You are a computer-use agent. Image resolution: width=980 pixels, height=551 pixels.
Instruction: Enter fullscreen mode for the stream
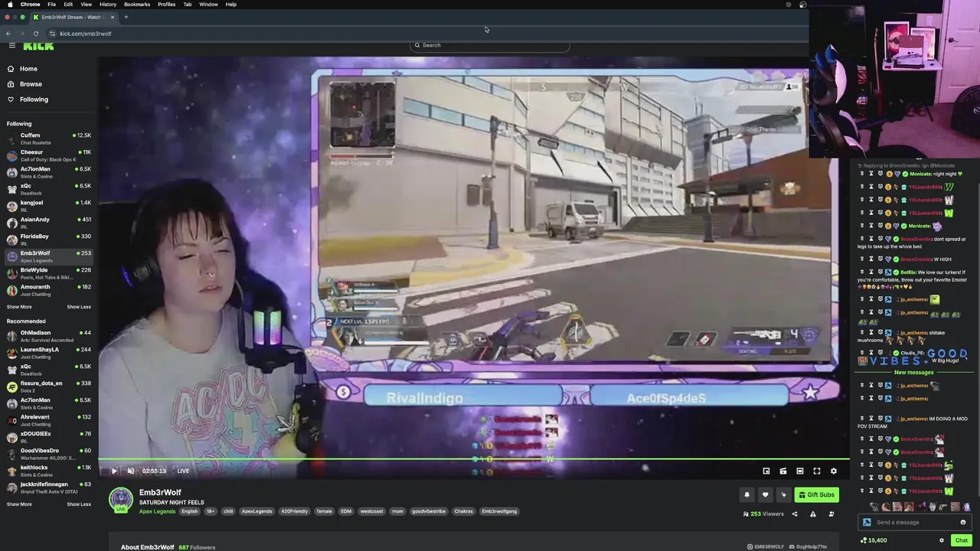(817, 471)
